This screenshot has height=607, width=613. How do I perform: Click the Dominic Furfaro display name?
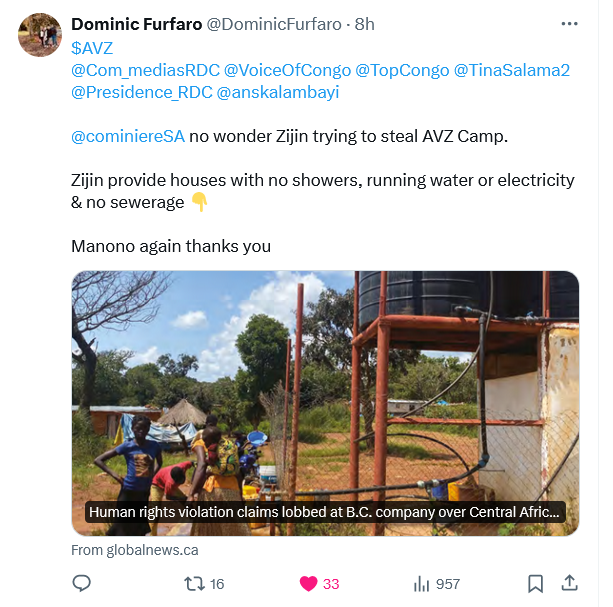136,24
